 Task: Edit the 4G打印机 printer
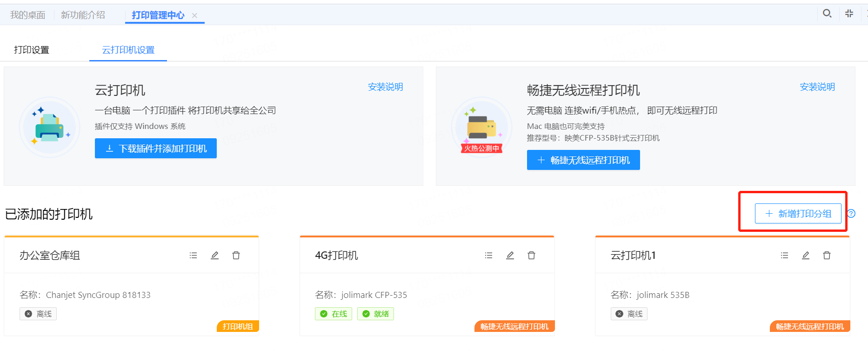[510, 256]
